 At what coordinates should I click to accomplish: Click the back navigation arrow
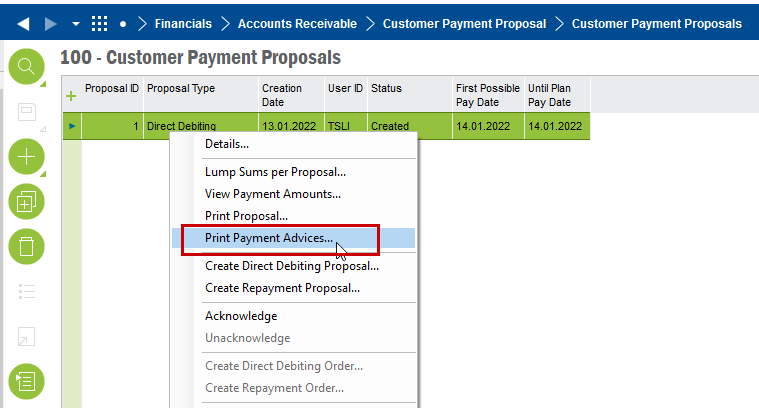[x=23, y=24]
